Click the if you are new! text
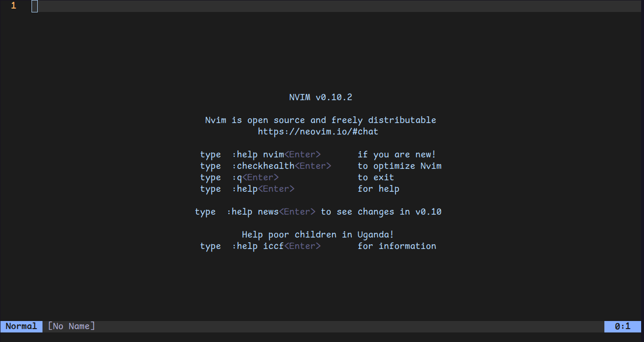Viewport: 644px width, 342px height. [397, 154]
